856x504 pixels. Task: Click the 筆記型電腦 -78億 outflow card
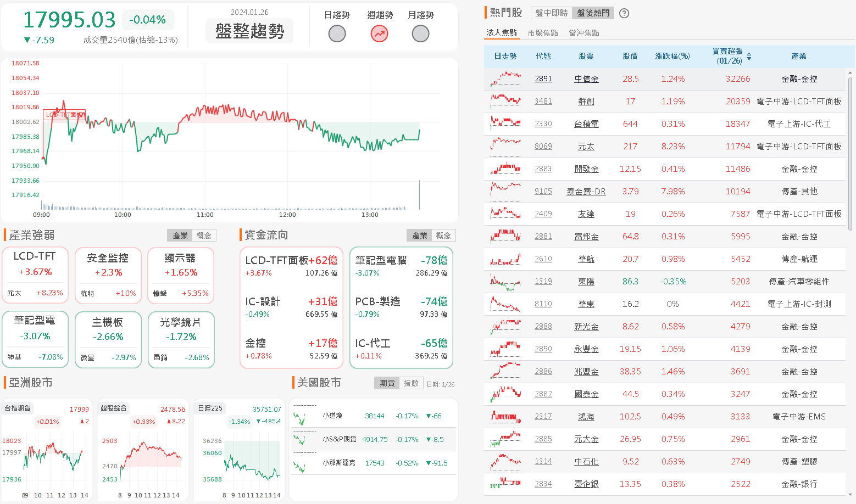point(401,268)
